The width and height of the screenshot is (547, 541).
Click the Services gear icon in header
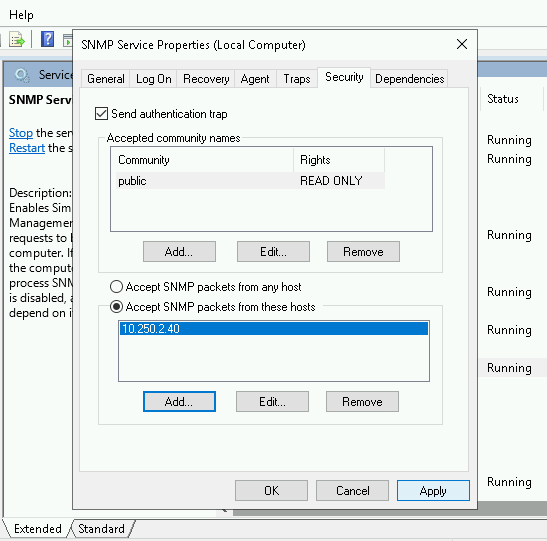click(22, 75)
